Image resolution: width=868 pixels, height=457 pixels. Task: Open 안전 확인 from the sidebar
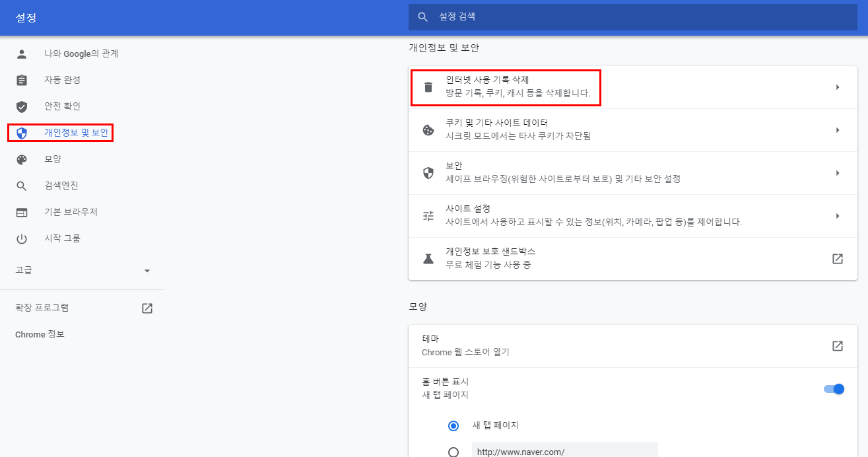[62, 106]
